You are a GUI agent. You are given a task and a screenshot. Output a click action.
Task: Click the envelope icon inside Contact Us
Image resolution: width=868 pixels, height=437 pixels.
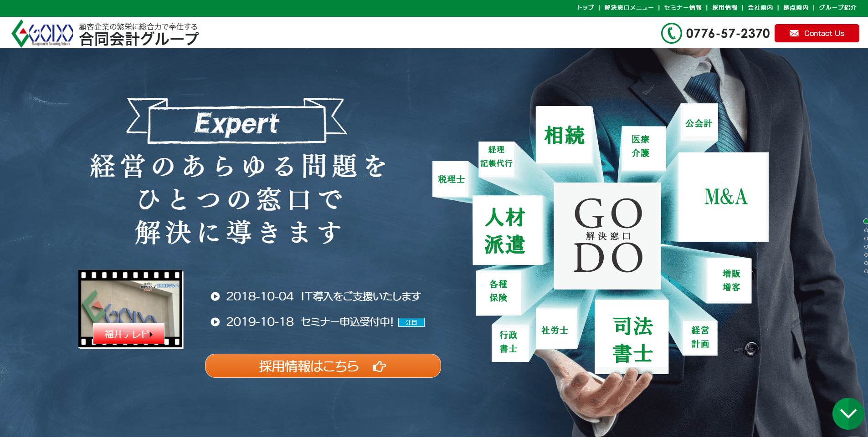pos(795,33)
